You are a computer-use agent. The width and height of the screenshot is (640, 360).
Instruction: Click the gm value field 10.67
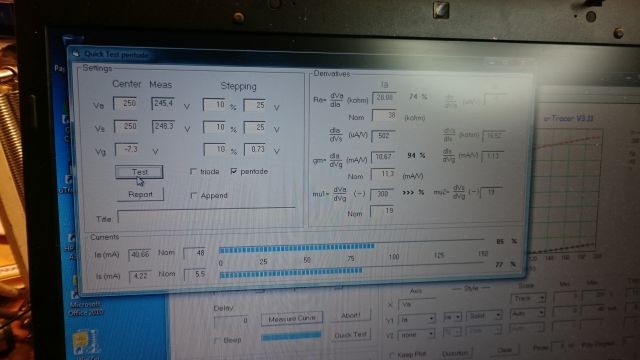[384, 157]
